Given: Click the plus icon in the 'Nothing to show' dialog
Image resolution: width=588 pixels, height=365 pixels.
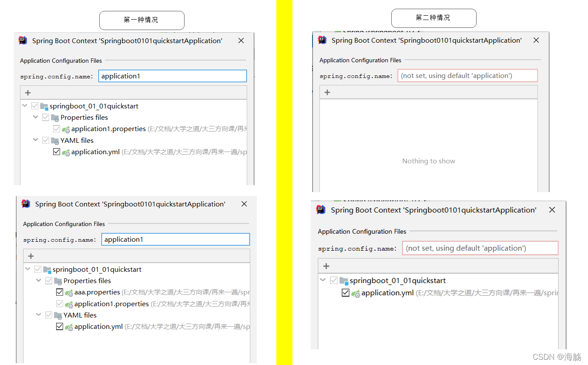Looking at the screenshot, I should click(x=327, y=92).
